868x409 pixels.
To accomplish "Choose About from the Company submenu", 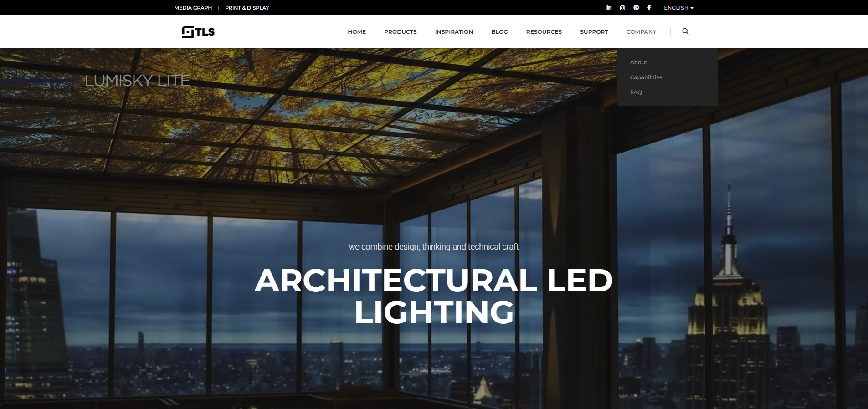I will point(638,62).
